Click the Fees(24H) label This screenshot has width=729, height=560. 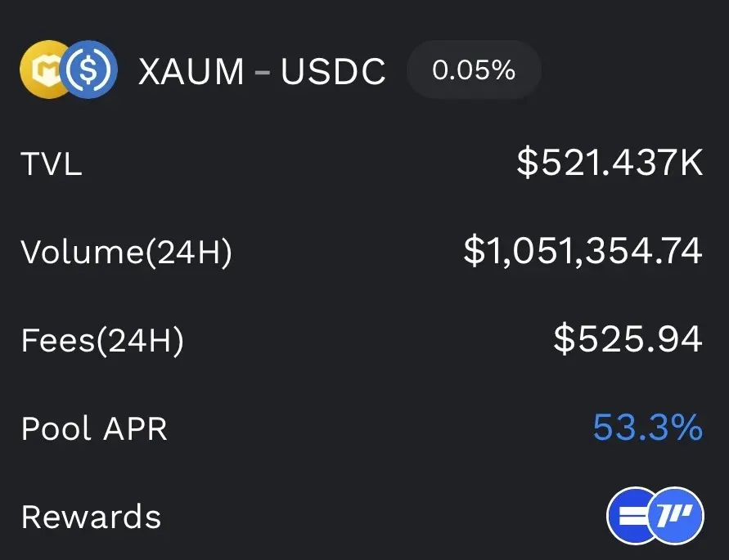(x=102, y=341)
